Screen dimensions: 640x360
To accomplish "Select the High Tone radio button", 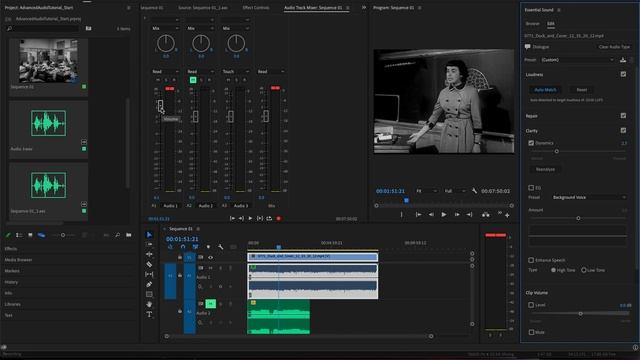I will tap(553, 270).
